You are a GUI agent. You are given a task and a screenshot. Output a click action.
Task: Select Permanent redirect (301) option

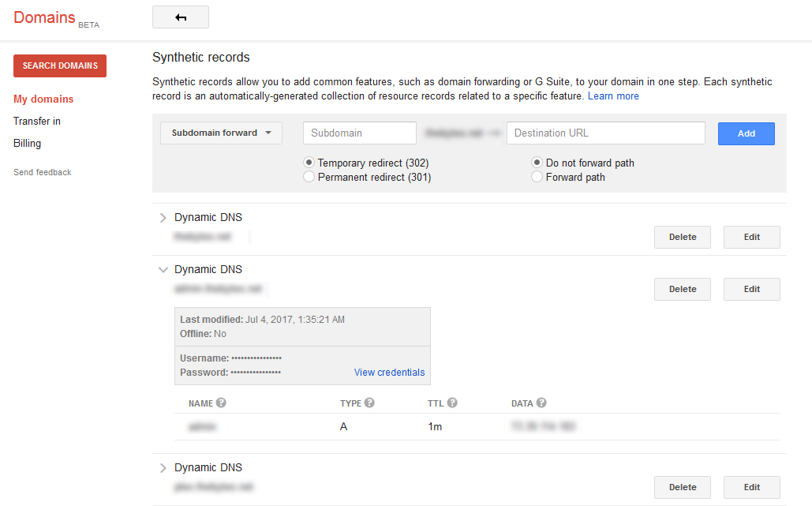pos(309,177)
